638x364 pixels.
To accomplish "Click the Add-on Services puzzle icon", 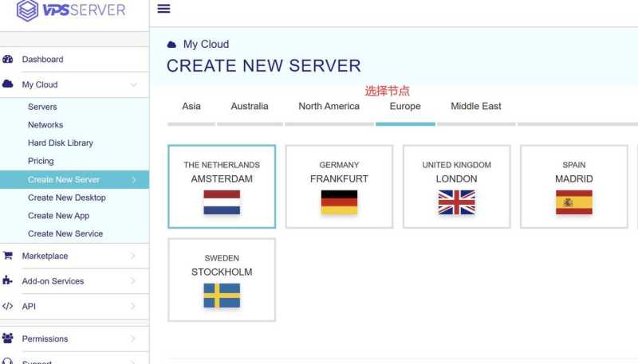I will 8,281.
